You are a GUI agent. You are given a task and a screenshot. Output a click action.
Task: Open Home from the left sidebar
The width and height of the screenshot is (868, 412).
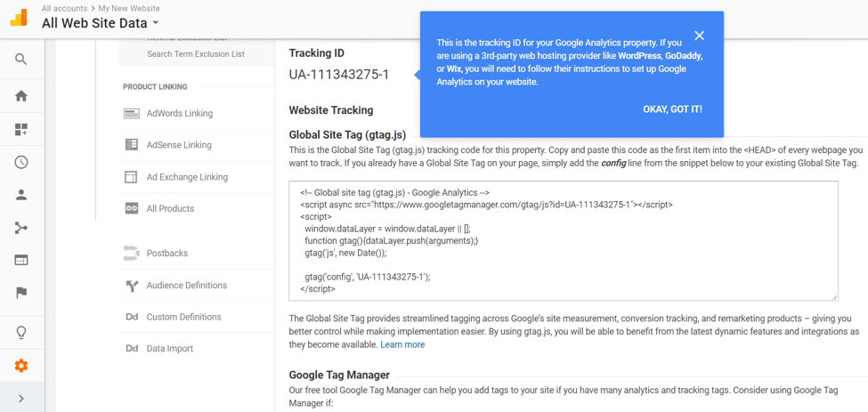[x=21, y=96]
